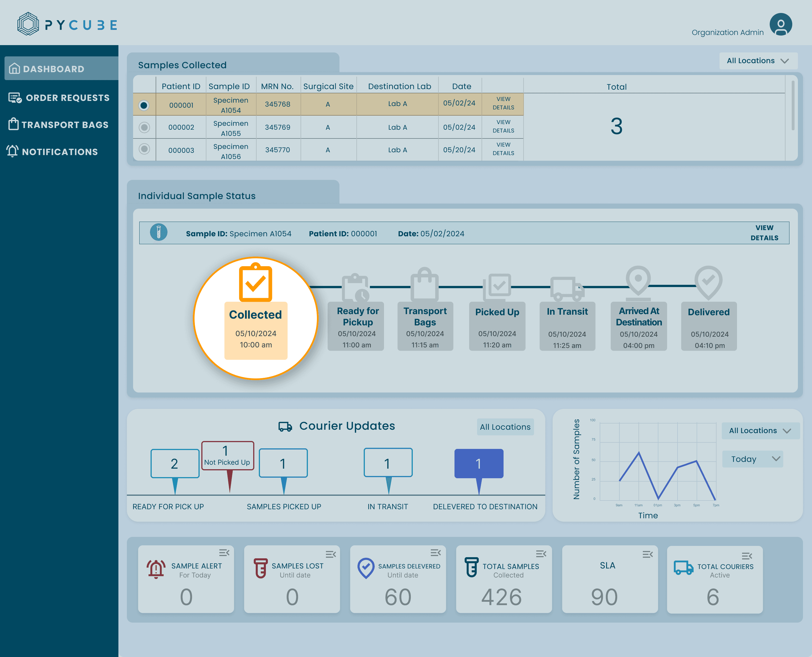Select the Arrived At Destination pin icon
This screenshot has width=812, height=657.
pos(638,283)
